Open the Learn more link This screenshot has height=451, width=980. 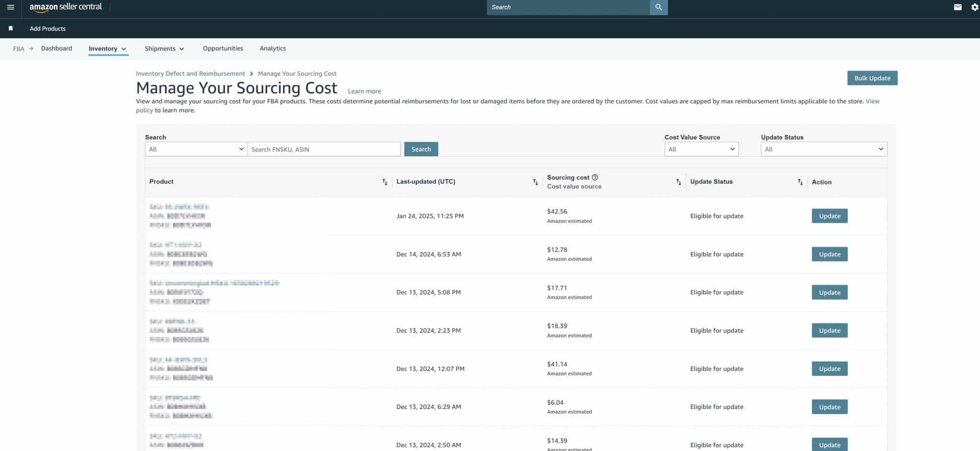pyautogui.click(x=364, y=91)
